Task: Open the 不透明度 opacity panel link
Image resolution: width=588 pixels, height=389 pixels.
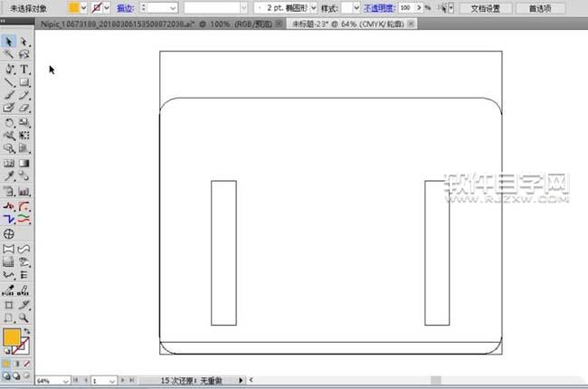Action: [x=379, y=8]
